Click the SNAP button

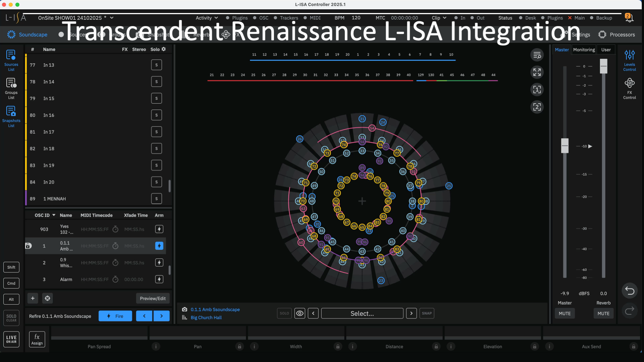pos(427,313)
